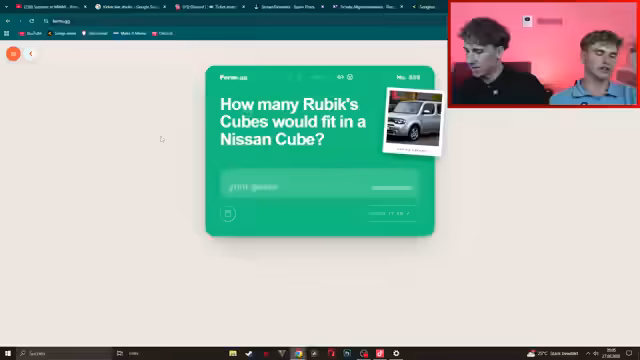Screen dimensions: 640x360
Task: Click the Fermi logo on the card
Action: coord(233,77)
